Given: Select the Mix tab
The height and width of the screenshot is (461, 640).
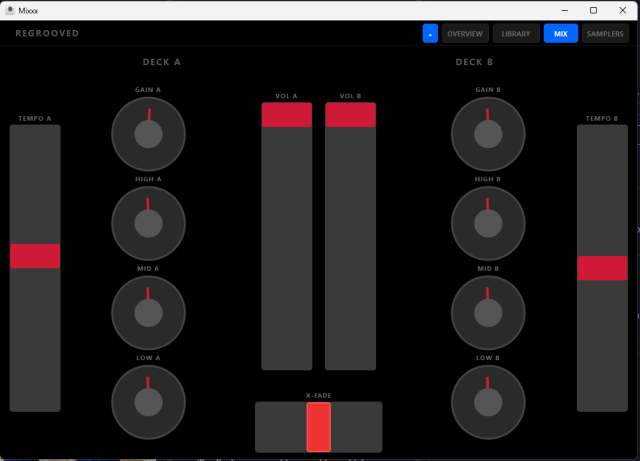Looking at the screenshot, I should 560,34.
